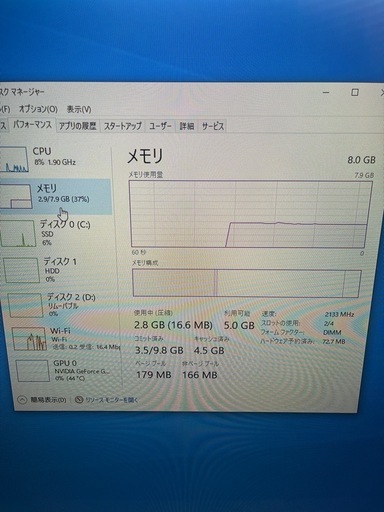Click the 2.8 GB (16.6 MB) in-use value
The height and width of the screenshot is (512, 384).
tap(173, 325)
